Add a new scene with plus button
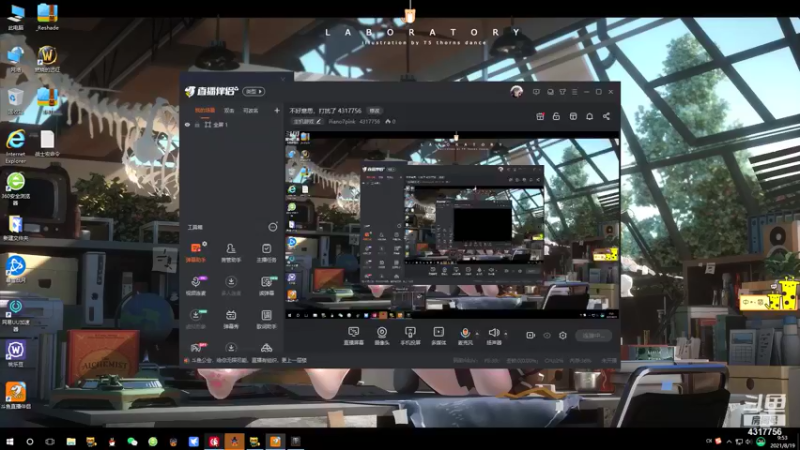The height and width of the screenshot is (450, 800). 277,110
